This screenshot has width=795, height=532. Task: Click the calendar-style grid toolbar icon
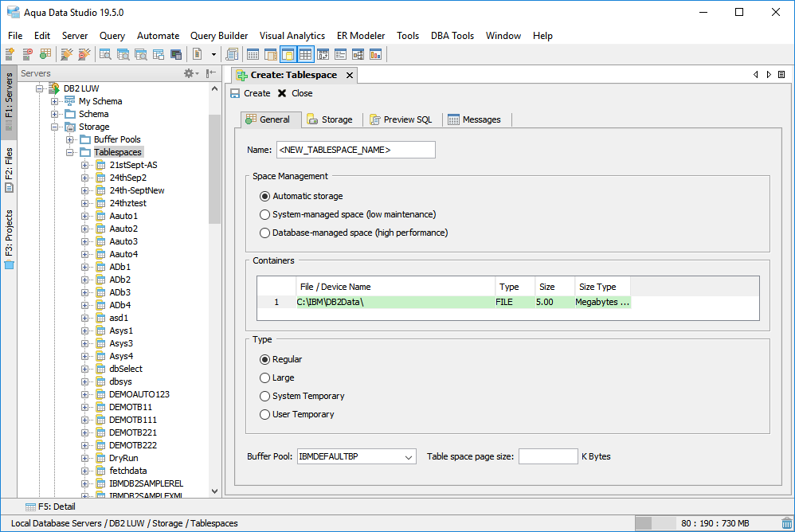coord(253,54)
